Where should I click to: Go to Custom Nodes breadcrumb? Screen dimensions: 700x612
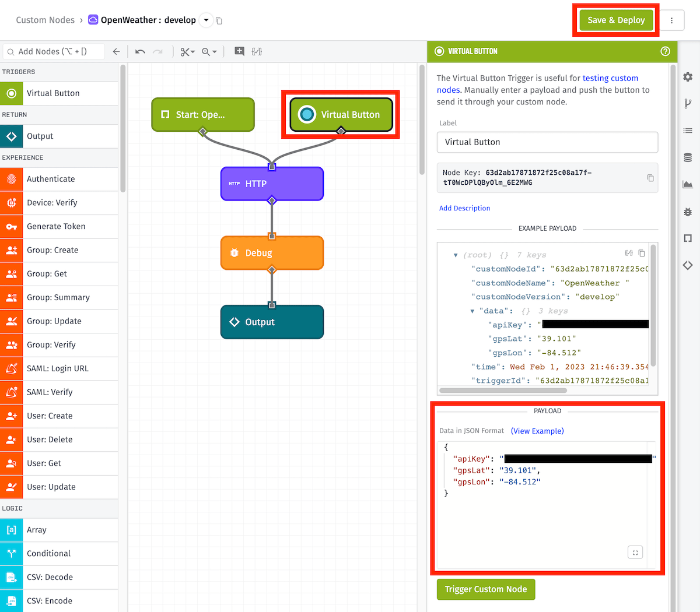click(45, 20)
